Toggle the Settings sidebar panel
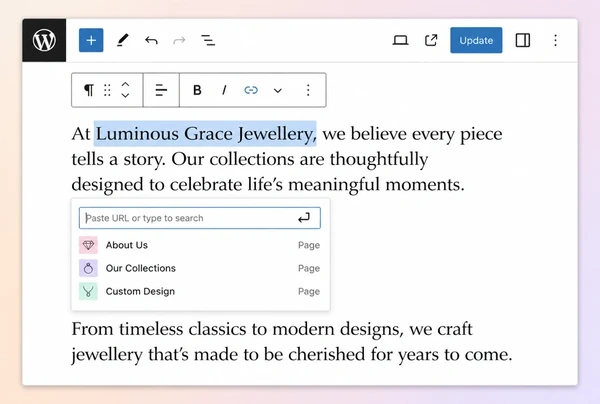This screenshot has height=404, width=600. pyautogui.click(x=523, y=40)
